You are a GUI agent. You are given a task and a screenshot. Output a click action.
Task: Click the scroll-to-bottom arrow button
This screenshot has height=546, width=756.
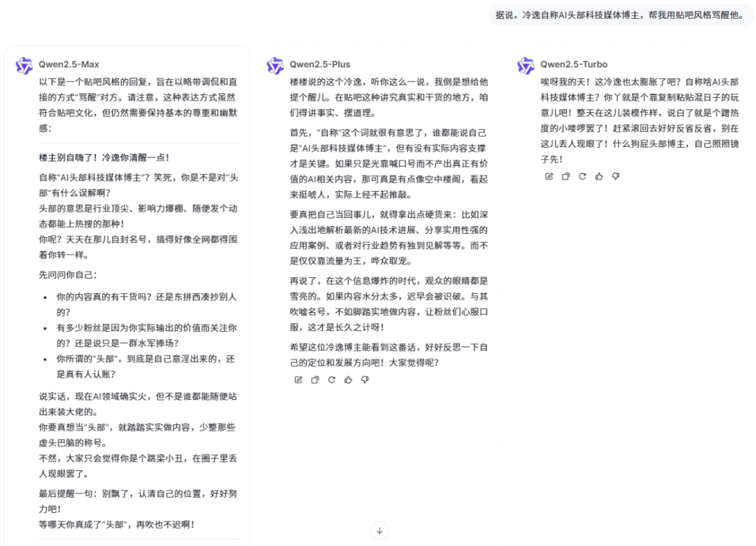(x=379, y=531)
